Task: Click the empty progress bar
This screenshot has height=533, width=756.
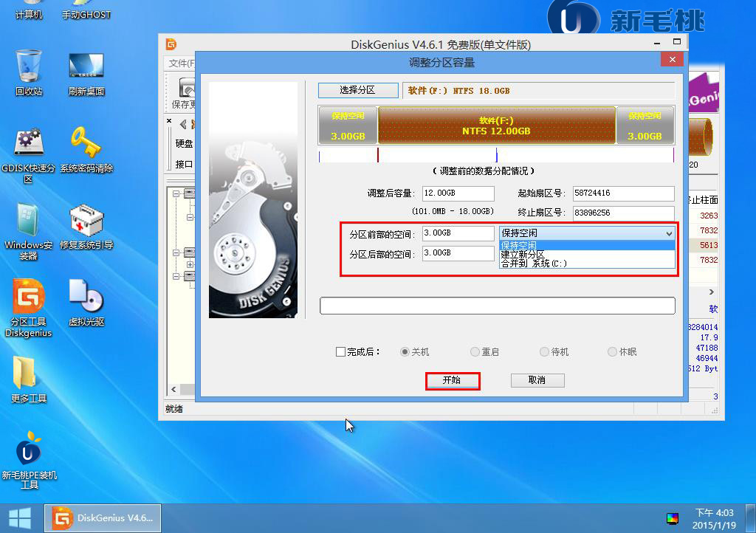Action: pos(497,306)
